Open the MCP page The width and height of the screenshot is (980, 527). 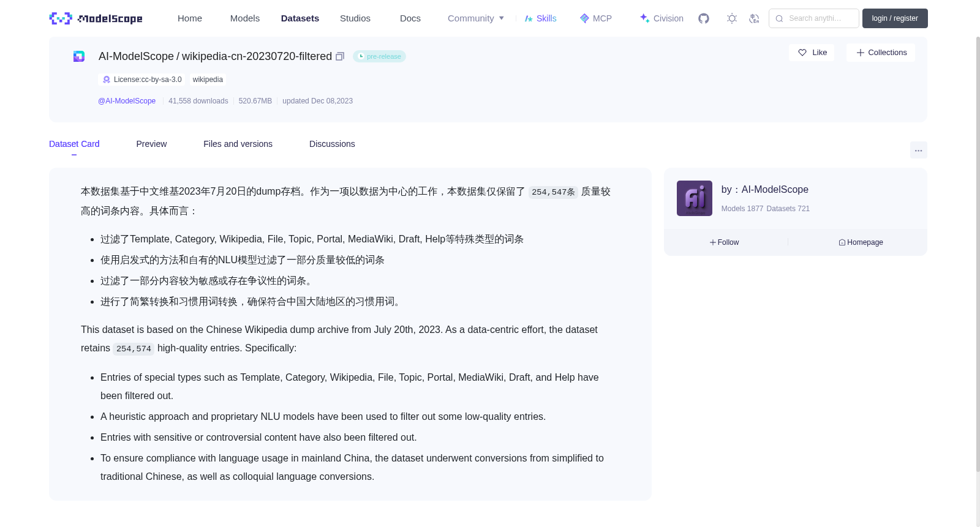pos(596,18)
